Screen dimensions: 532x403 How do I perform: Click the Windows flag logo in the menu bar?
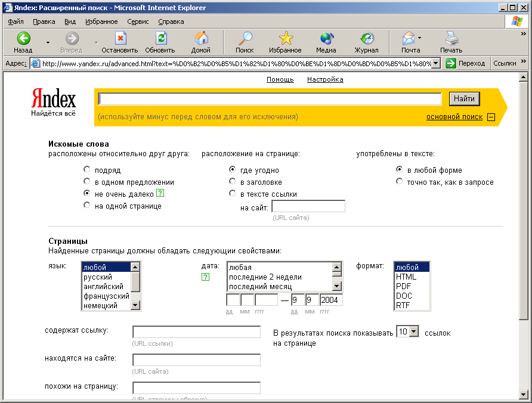click(x=516, y=21)
